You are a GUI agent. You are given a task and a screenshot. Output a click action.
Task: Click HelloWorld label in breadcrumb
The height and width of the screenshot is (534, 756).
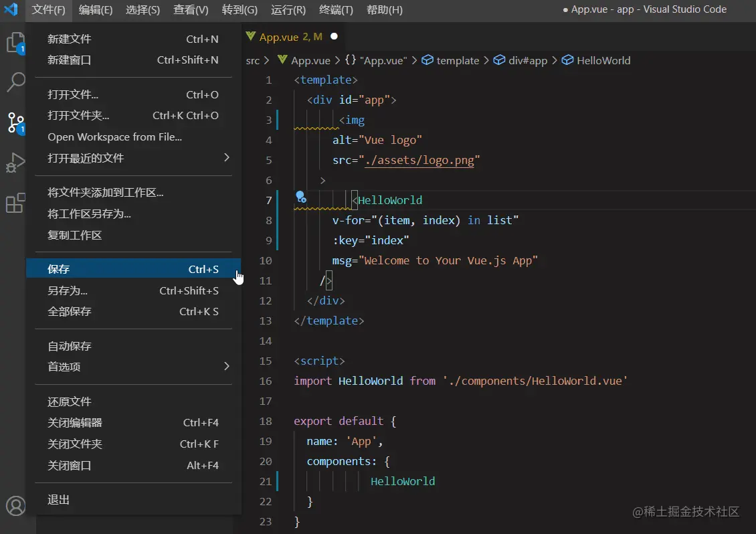tap(603, 60)
